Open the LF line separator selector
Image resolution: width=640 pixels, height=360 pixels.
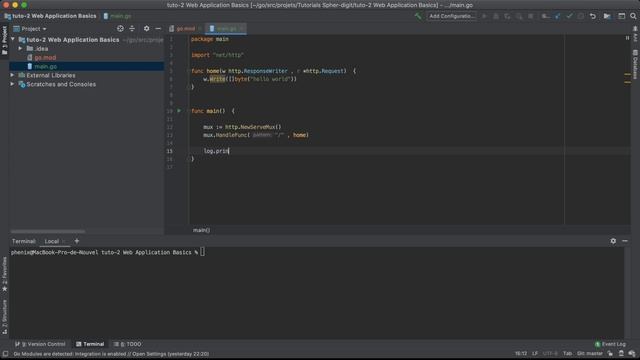click(535, 353)
